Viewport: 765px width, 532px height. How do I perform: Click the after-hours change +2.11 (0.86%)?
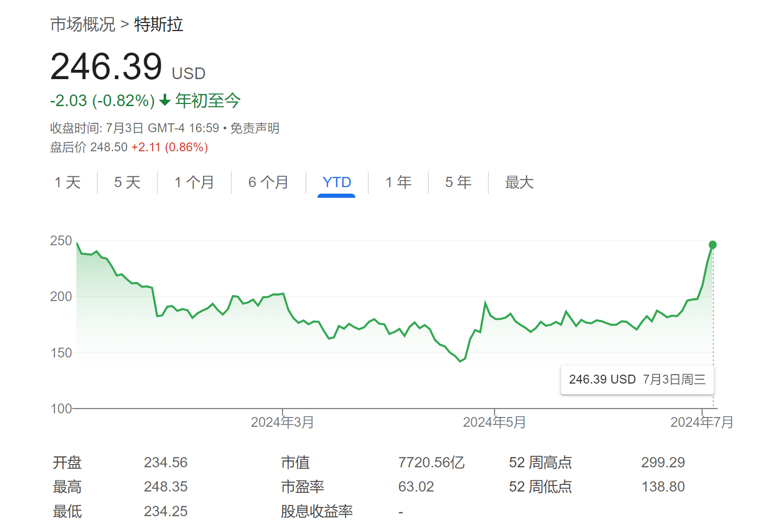169,147
